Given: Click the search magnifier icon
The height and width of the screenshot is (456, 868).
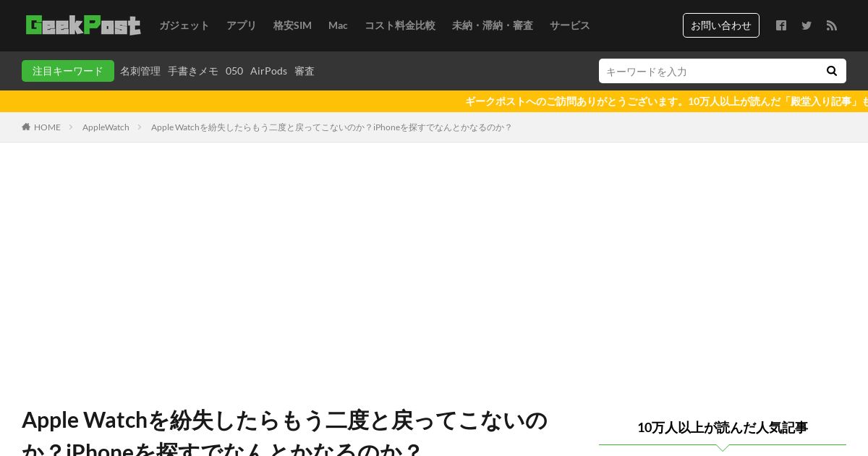Looking at the screenshot, I should click(x=832, y=71).
